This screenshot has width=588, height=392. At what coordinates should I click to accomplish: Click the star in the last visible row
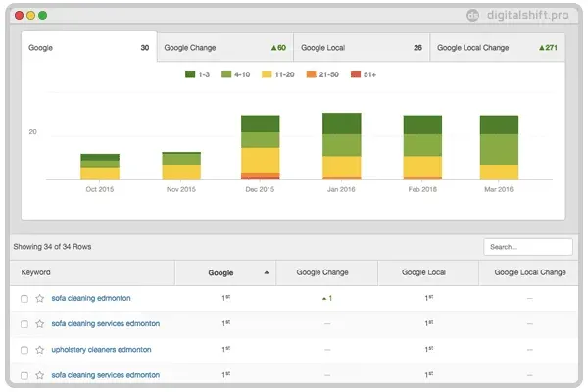(40, 374)
